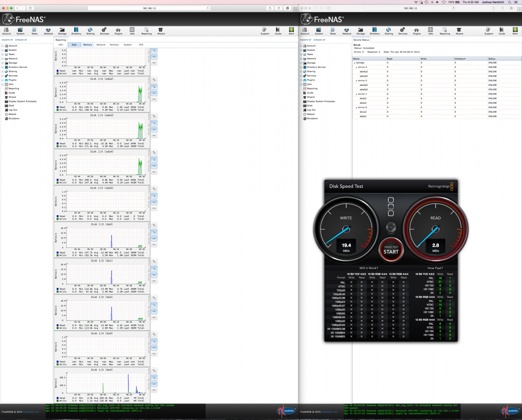The image size is (522, 420).
Task: Start the Disk Speed Test
Action: pos(391,250)
